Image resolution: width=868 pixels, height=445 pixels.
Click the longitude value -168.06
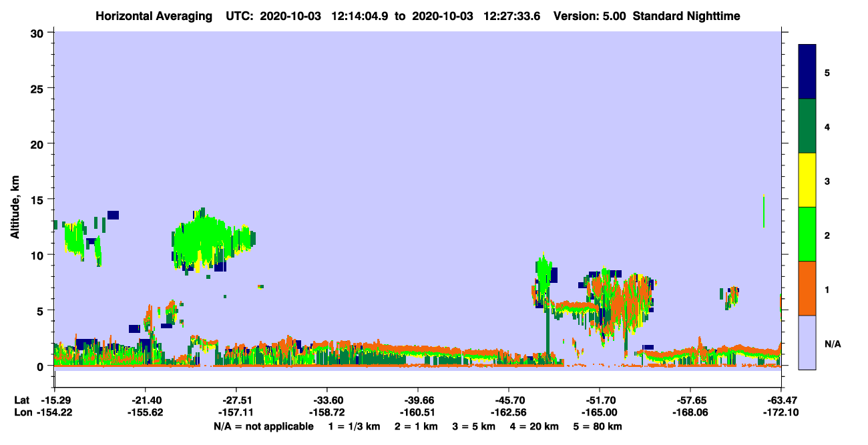pos(690,413)
